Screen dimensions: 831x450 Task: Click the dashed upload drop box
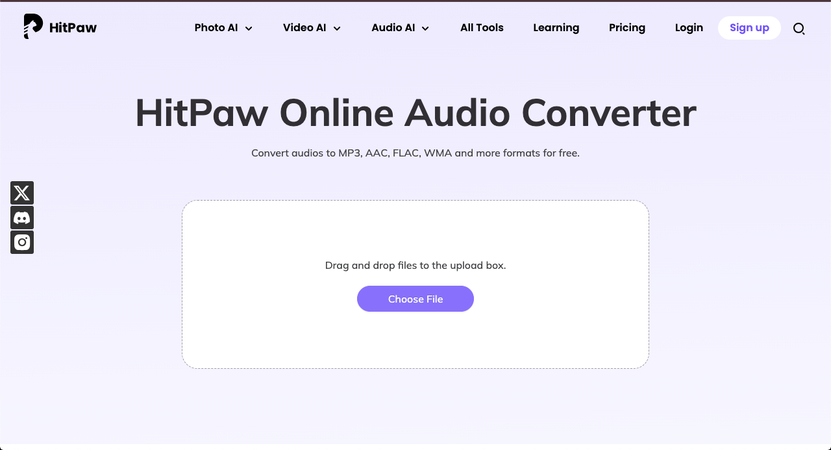coord(416,285)
